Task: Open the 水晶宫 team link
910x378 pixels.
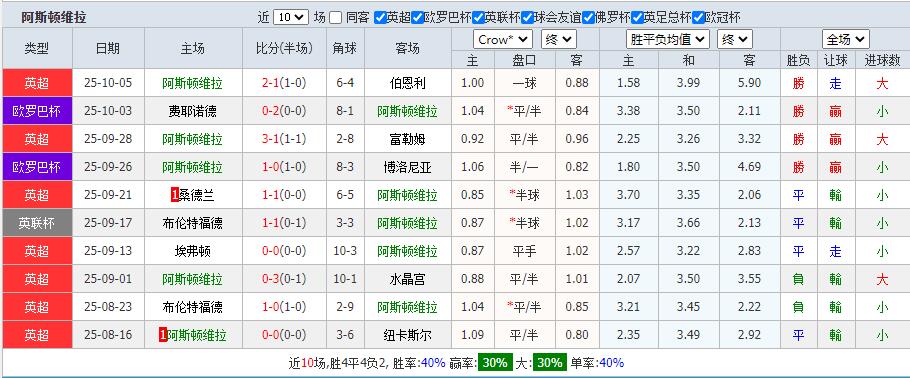Action: point(407,279)
